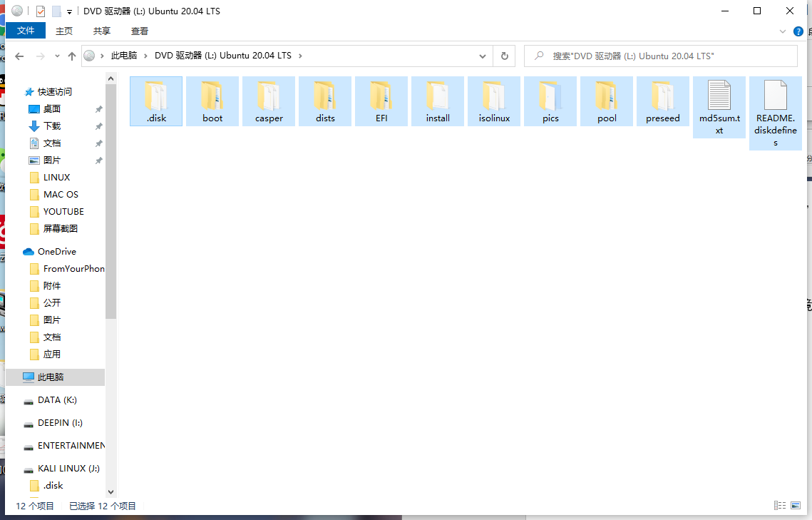Viewport: 812px width, 520px height.
Task: Go up one folder level
Action: pos(72,56)
